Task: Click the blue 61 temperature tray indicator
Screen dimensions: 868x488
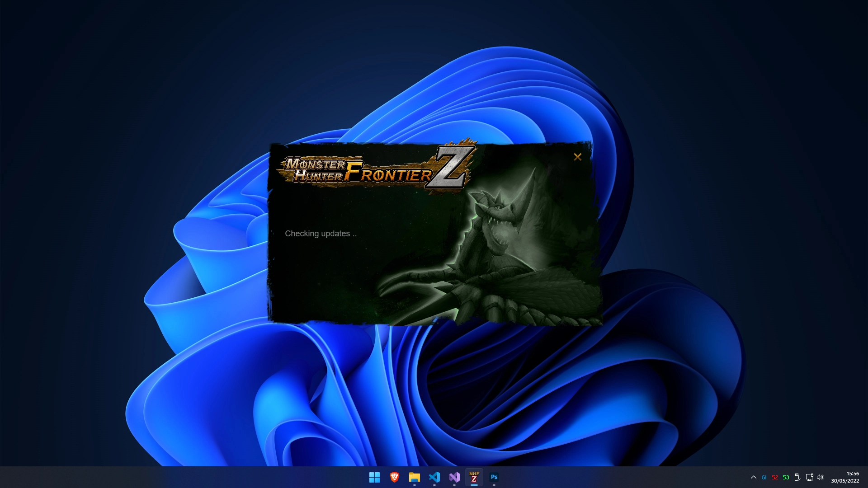Action: click(x=764, y=477)
